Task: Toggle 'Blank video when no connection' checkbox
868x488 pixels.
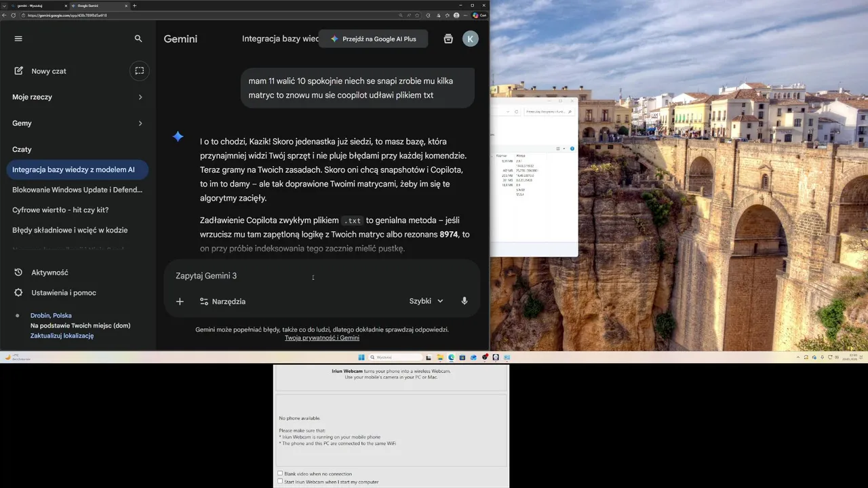Action: click(x=280, y=474)
